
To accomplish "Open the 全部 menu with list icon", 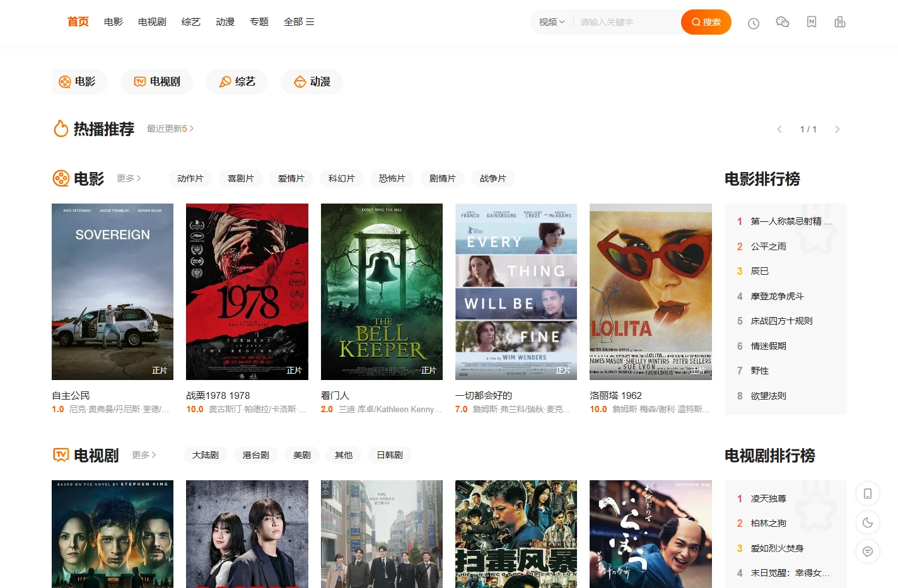I will [x=299, y=22].
